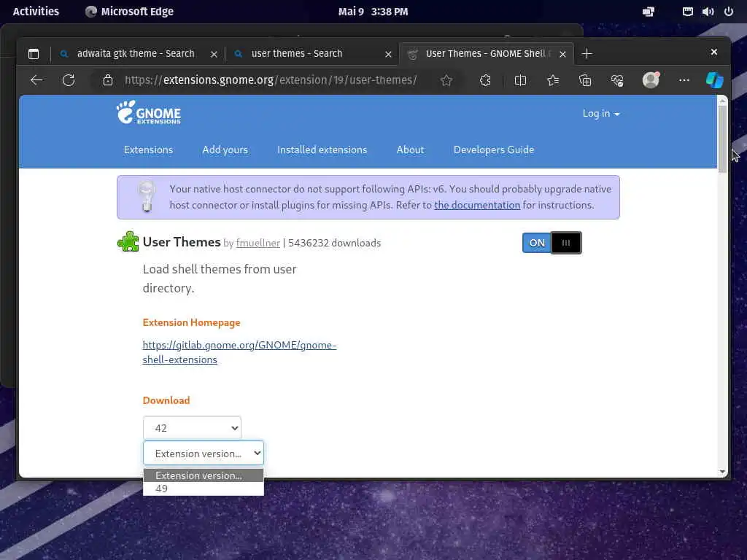Click the 'Extension Homepage' heading
Image resolution: width=747 pixels, height=560 pixels.
tap(192, 322)
